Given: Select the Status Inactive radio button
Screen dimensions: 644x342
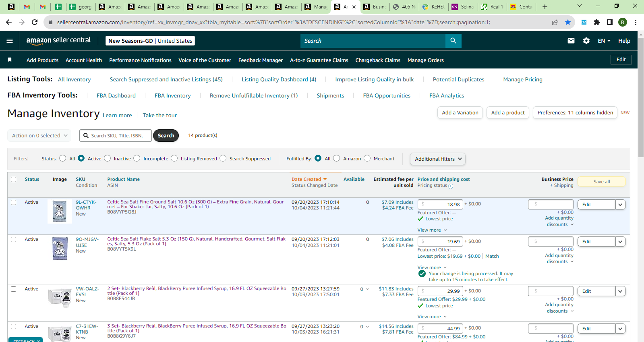Looking at the screenshot, I should pyautogui.click(x=108, y=158).
